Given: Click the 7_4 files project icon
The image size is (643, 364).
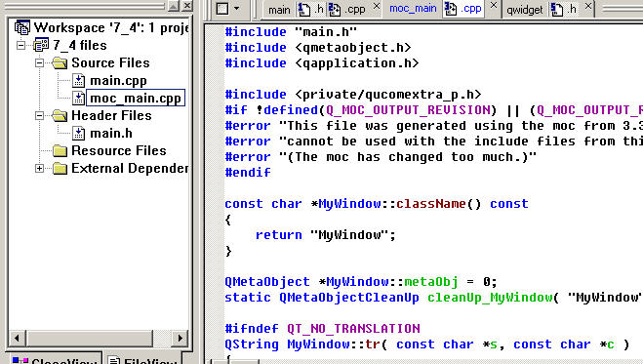Looking at the screenshot, I should pos(41,45).
